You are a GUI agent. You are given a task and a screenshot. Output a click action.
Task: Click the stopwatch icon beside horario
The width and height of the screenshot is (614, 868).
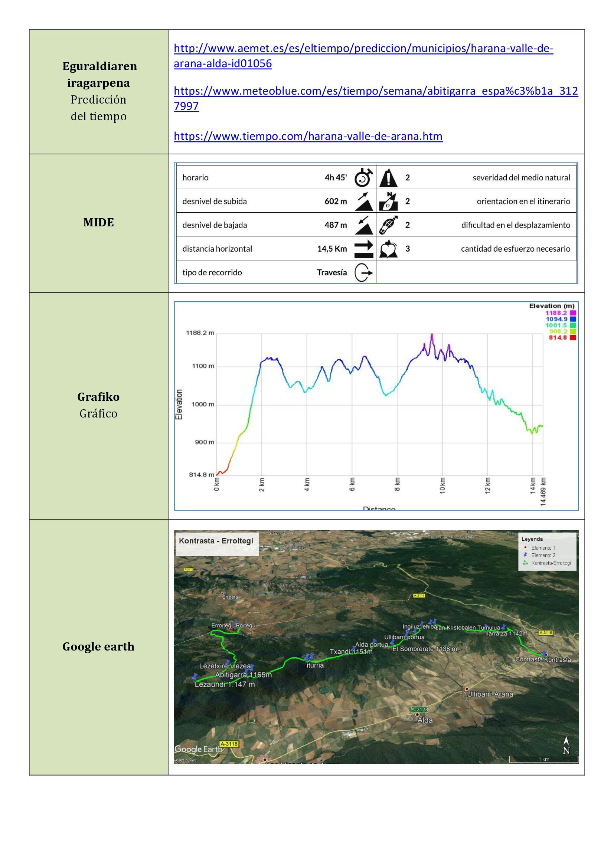point(363,178)
